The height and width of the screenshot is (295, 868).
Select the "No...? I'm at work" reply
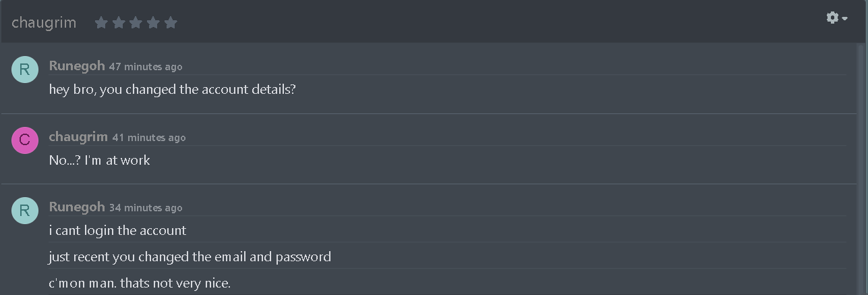point(100,160)
